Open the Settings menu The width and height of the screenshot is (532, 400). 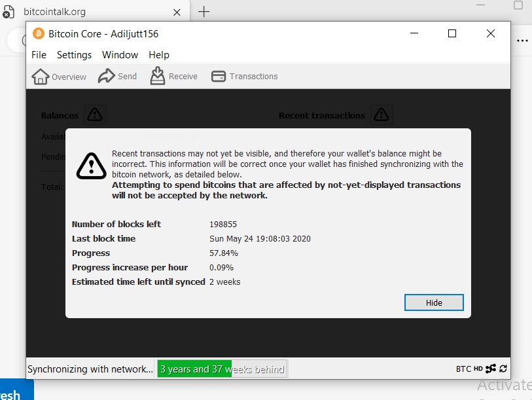tap(75, 55)
